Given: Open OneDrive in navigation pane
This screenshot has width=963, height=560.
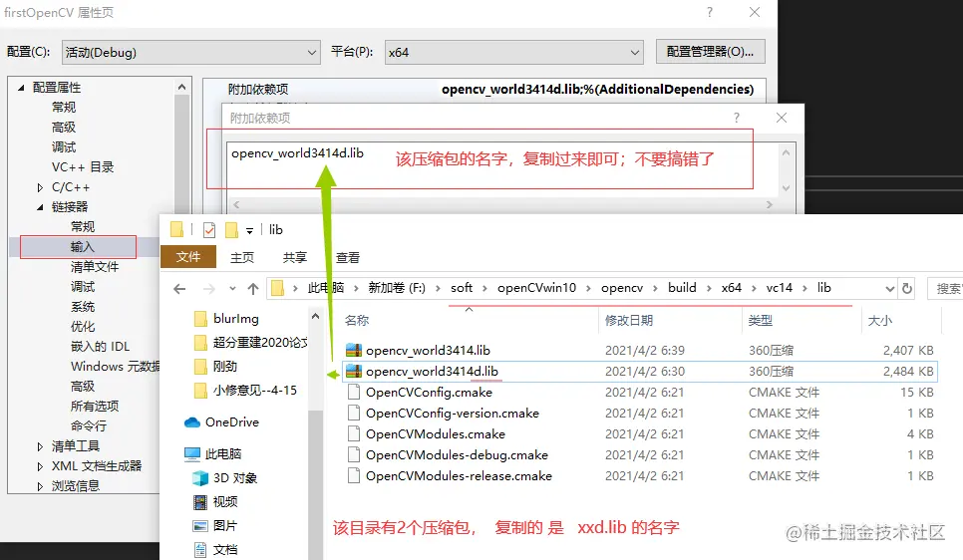Looking at the screenshot, I should 221,422.
